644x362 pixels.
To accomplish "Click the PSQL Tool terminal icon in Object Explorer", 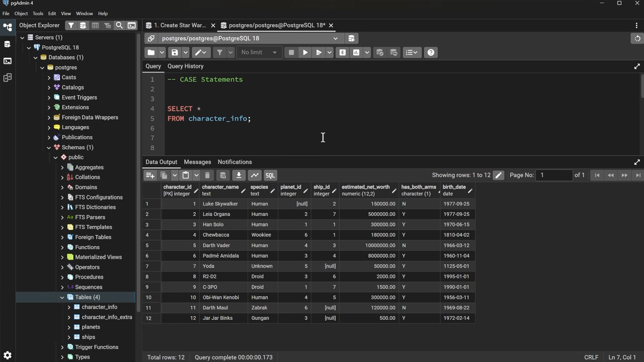I will [x=131, y=25].
